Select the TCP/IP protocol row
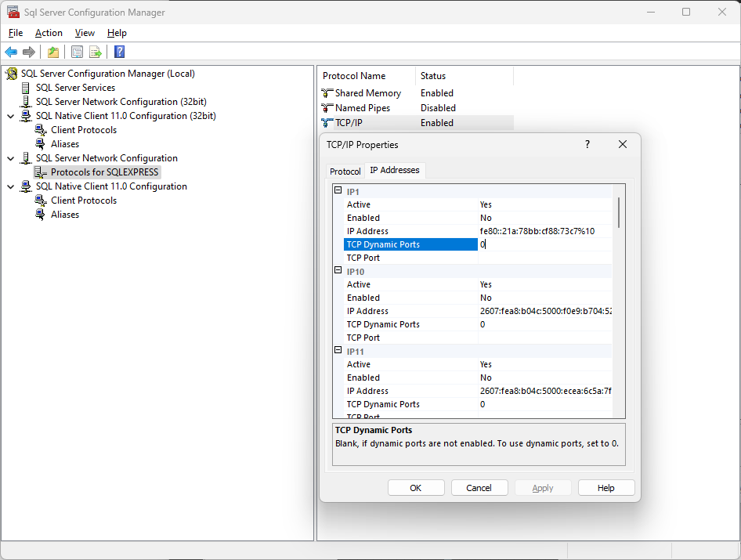This screenshot has width=741, height=560. coord(417,123)
